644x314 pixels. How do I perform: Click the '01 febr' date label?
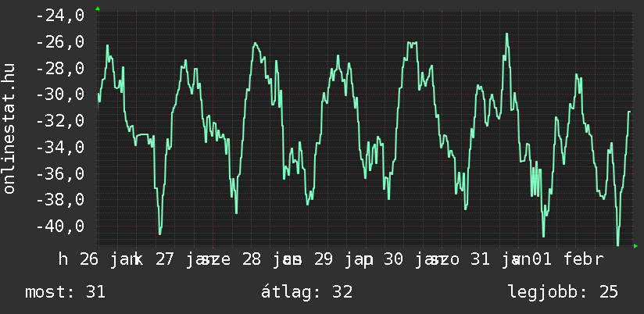[569, 259]
